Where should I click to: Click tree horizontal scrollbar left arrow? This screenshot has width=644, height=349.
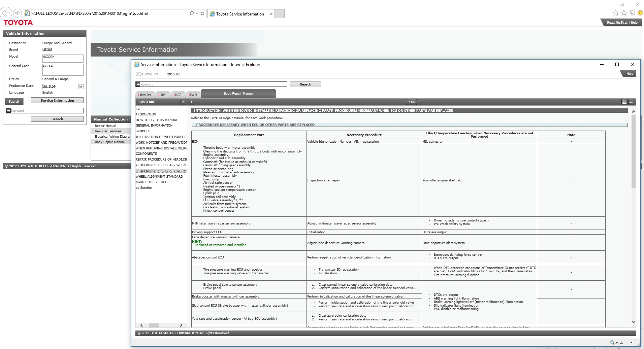141,325
